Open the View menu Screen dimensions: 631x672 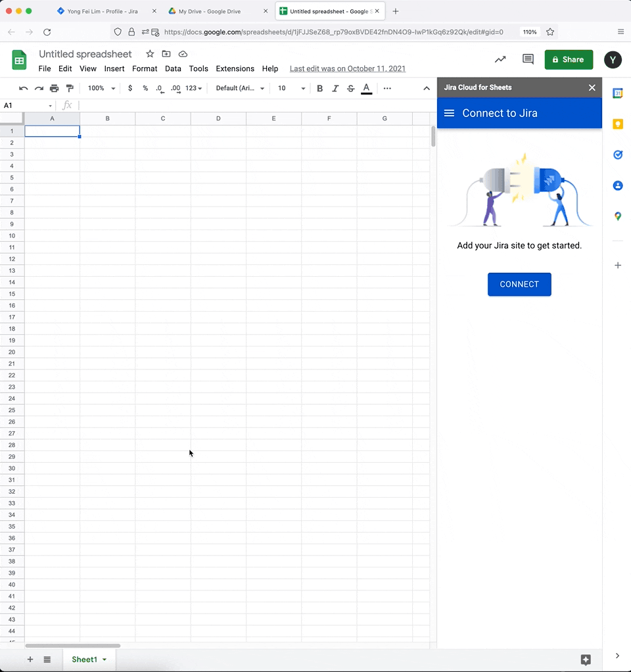pos(88,68)
